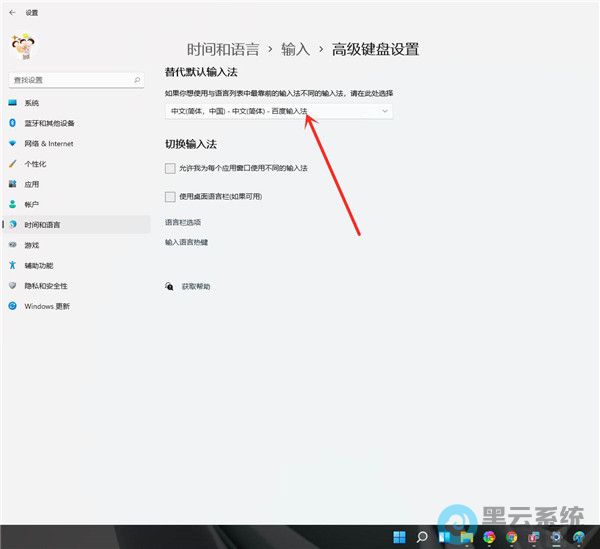Open 系统 in the sidebar

click(x=77, y=103)
